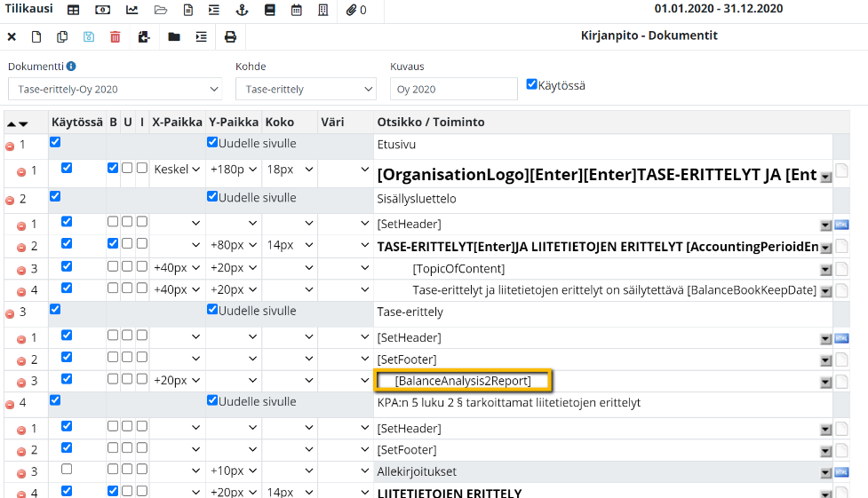Click the line chart icon

pyautogui.click(x=132, y=10)
